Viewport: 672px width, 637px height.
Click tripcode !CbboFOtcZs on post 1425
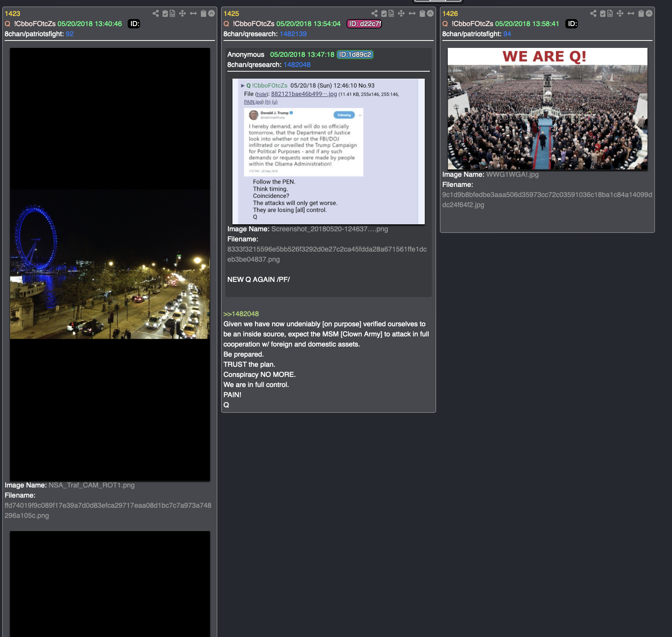click(x=253, y=24)
